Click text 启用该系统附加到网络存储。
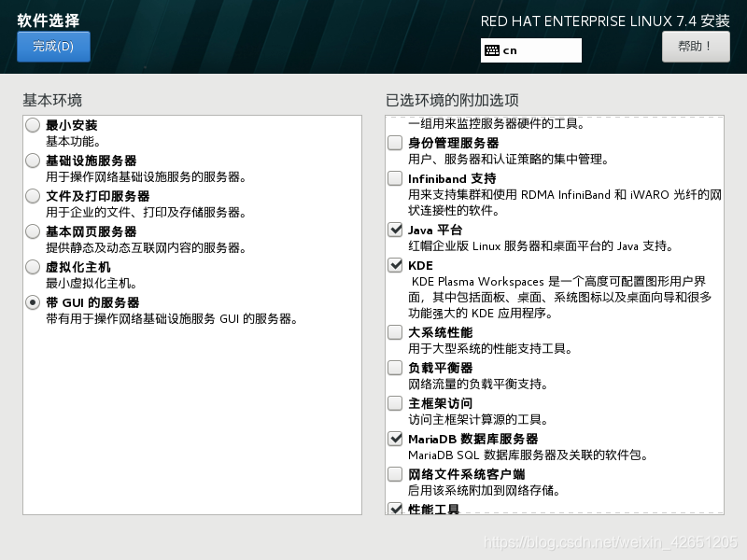747x560 pixels. (484, 491)
